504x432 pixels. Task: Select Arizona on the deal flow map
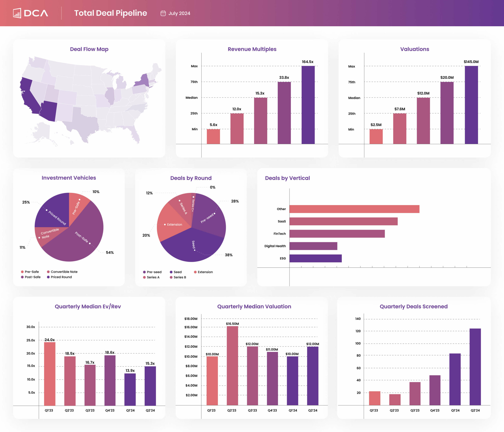pyautogui.click(x=49, y=111)
